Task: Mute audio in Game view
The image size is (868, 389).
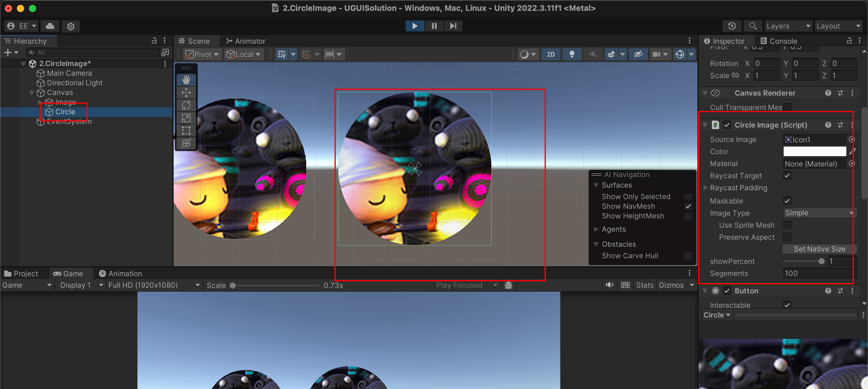Action: click(x=609, y=285)
